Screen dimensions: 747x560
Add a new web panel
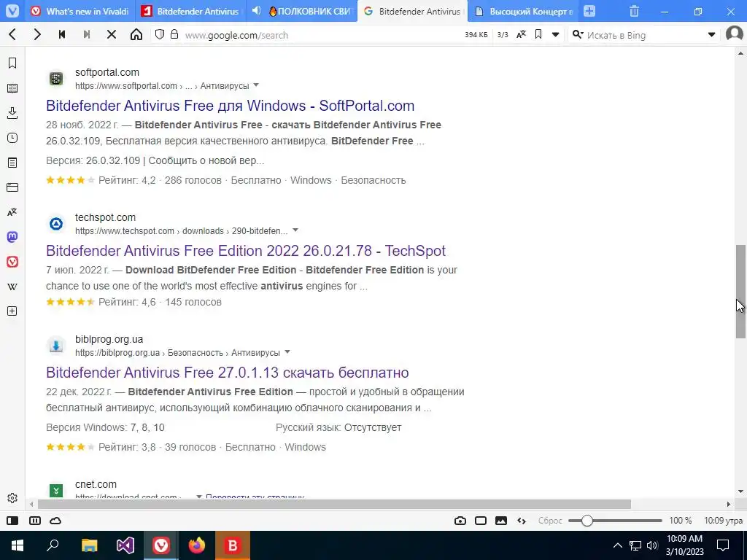click(12, 311)
